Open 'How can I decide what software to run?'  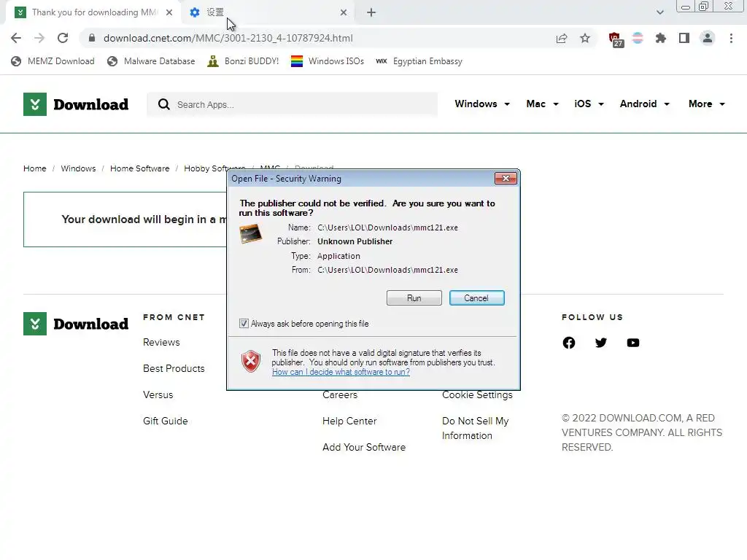coord(341,372)
